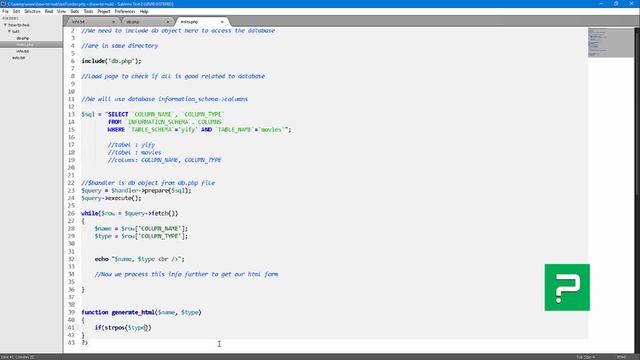The height and width of the screenshot is (360, 640).
Task: Open the File menu
Action: [x=5, y=11]
